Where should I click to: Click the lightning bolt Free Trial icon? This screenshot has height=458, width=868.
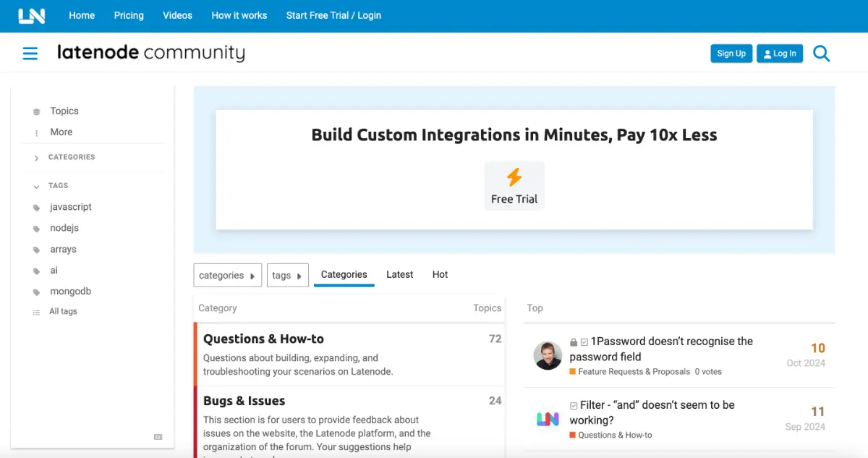(x=514, y=177)
